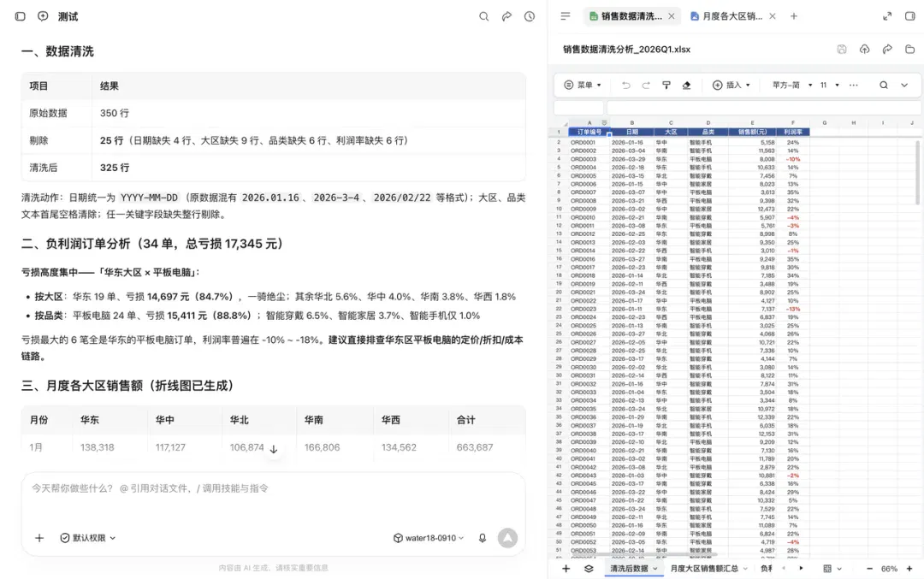
Task: Select the 订单编号 header cell
Action: click(x=589, y=132)
